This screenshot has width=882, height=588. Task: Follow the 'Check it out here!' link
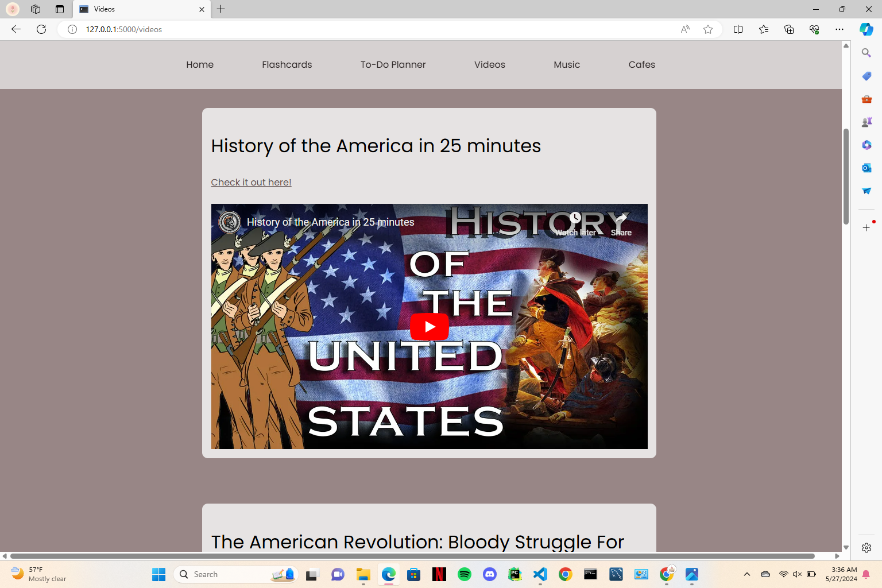(x=251, y=182)
